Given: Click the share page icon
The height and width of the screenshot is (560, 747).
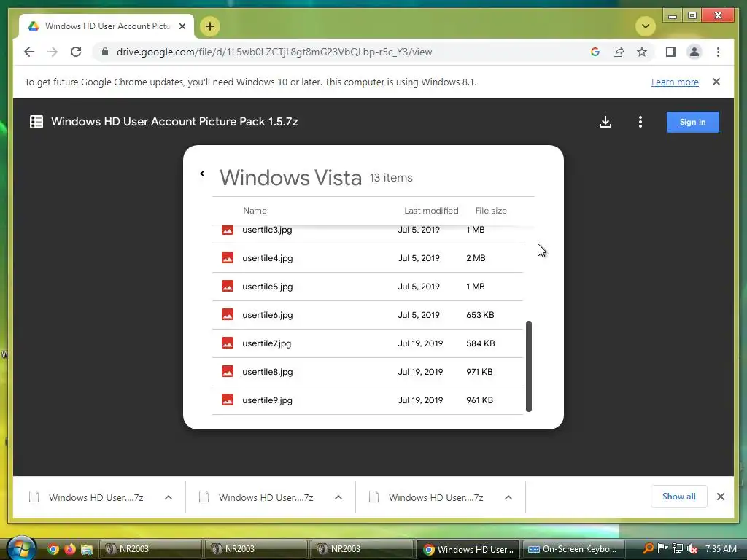Looking at the screenshot, I should tap(619, 52).
